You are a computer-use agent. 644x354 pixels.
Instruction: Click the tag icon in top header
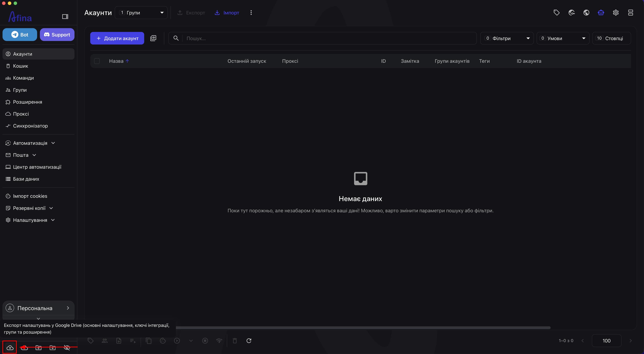556,13
